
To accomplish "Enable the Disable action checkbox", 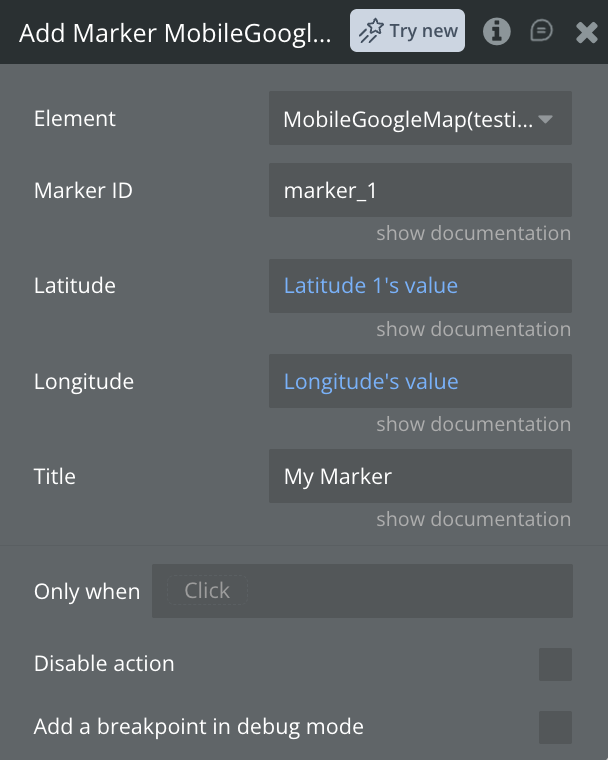I will 555,664.
